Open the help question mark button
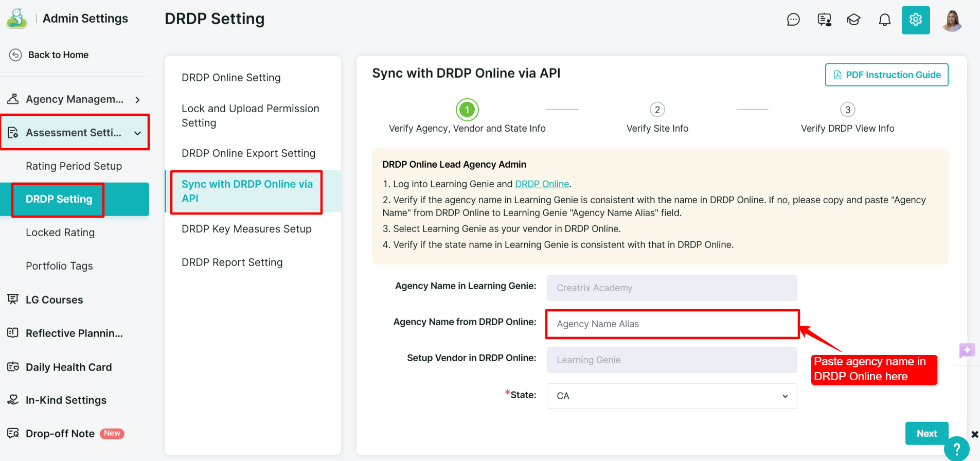980x461 pixels. point(957,449)
